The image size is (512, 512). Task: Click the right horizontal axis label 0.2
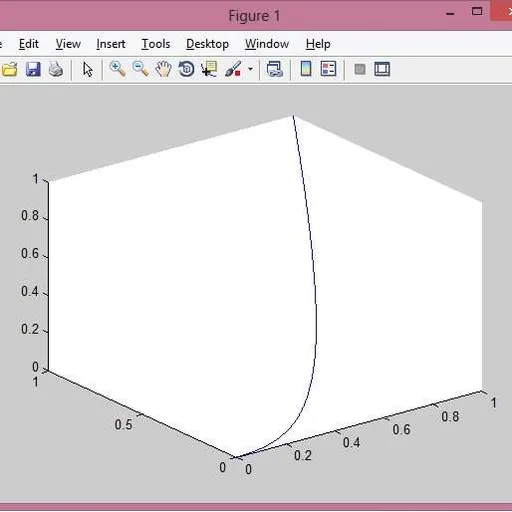303,456
